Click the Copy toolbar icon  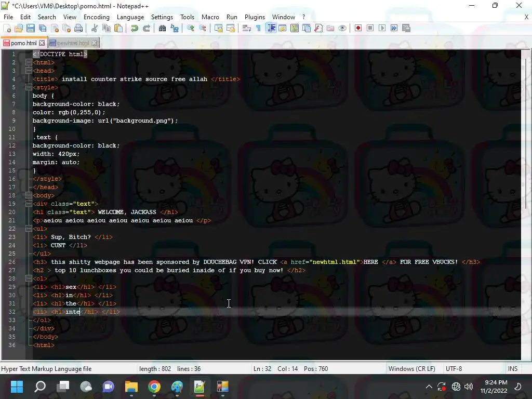pyautogui.click(x=106, y=28)
